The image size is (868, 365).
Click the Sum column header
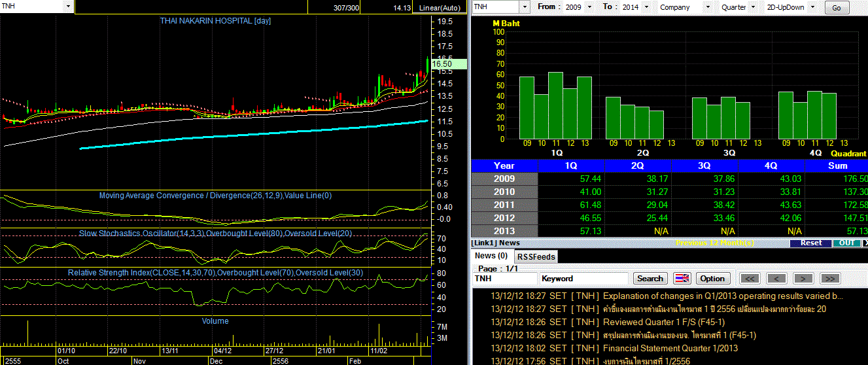tap(837, 165)
